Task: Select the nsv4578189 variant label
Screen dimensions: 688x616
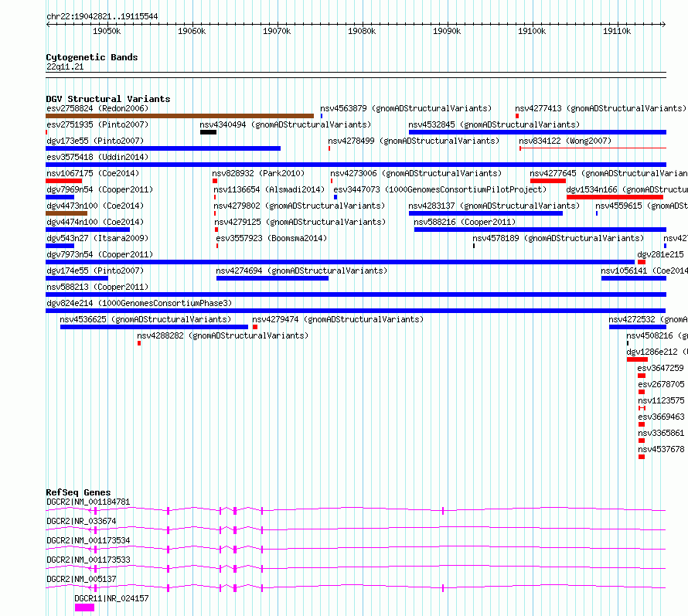Action: [x=558, y=238]
